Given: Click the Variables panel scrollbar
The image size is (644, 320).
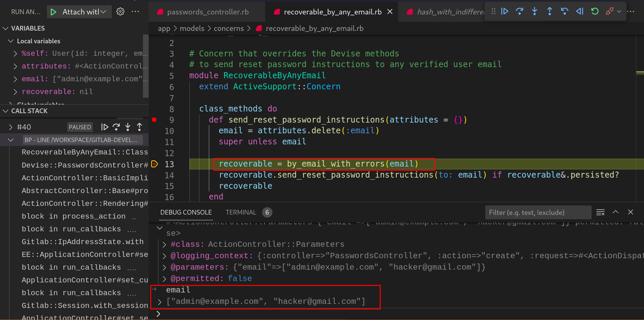Looking at the screenshot, I should (146, 66).
